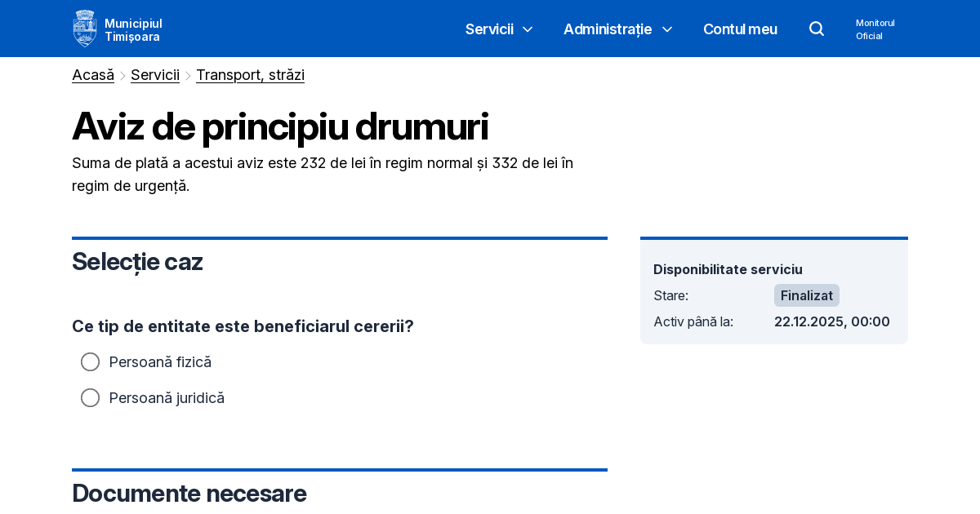Open the Monitorul Oficial menu item
980x514 pixels.
click(875, 29)
